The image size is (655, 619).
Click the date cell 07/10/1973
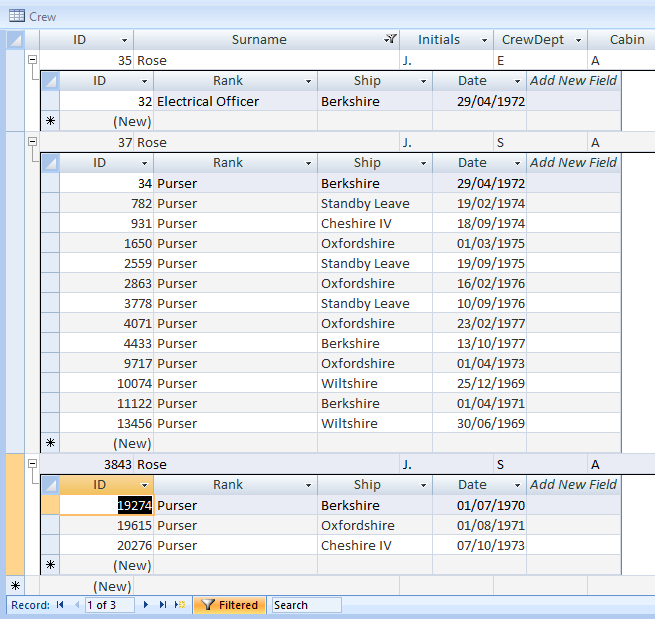(479, 545)
